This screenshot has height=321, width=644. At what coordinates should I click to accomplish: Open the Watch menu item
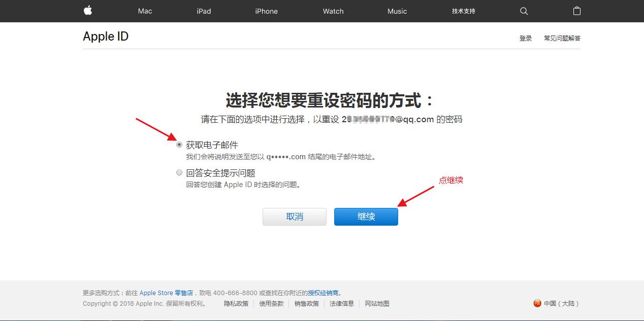click(333, 11)
